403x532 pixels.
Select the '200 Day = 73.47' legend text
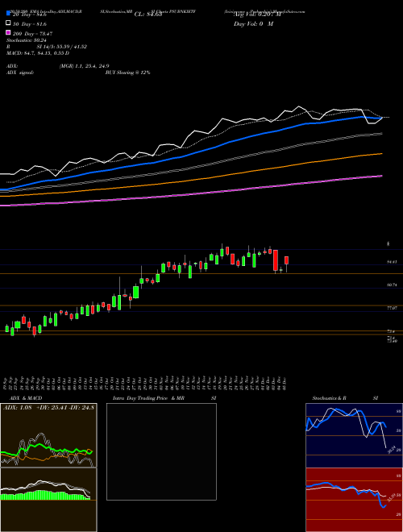32,33
